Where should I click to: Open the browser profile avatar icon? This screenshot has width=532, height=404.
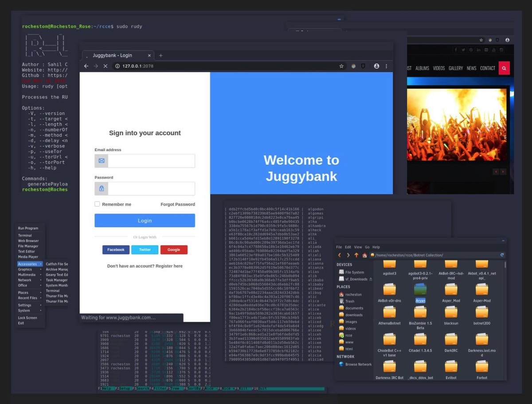click(376, 66)
